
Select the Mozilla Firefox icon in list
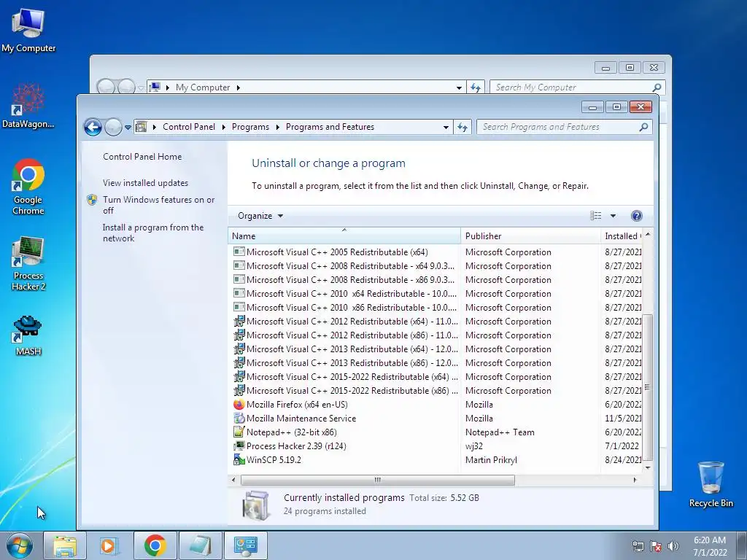pyautogui.click(x=239, y=405)
